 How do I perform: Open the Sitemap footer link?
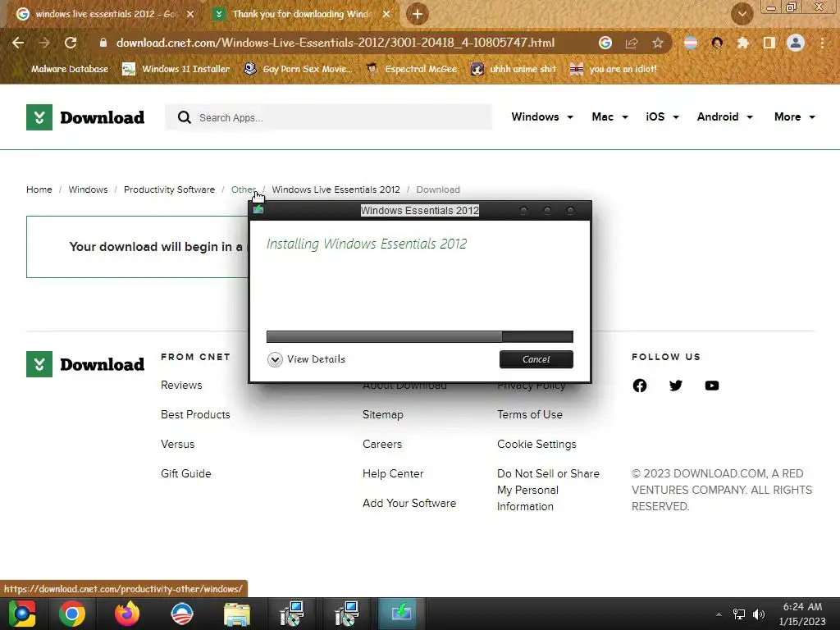[382, 414]
